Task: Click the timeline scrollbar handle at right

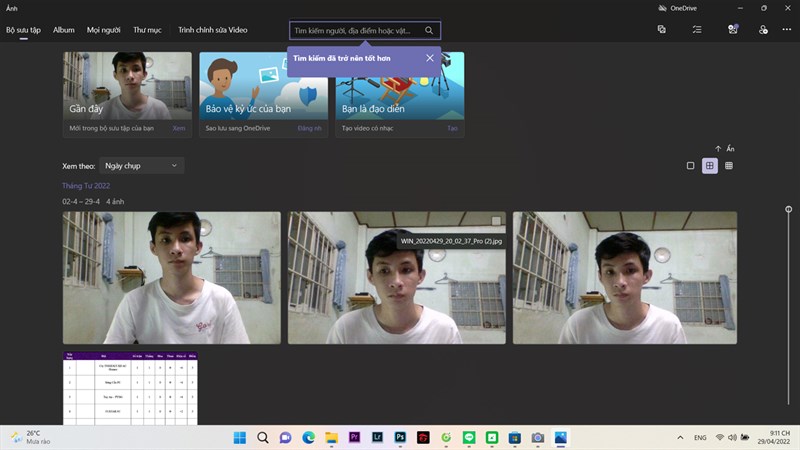Action: (789, 209)
